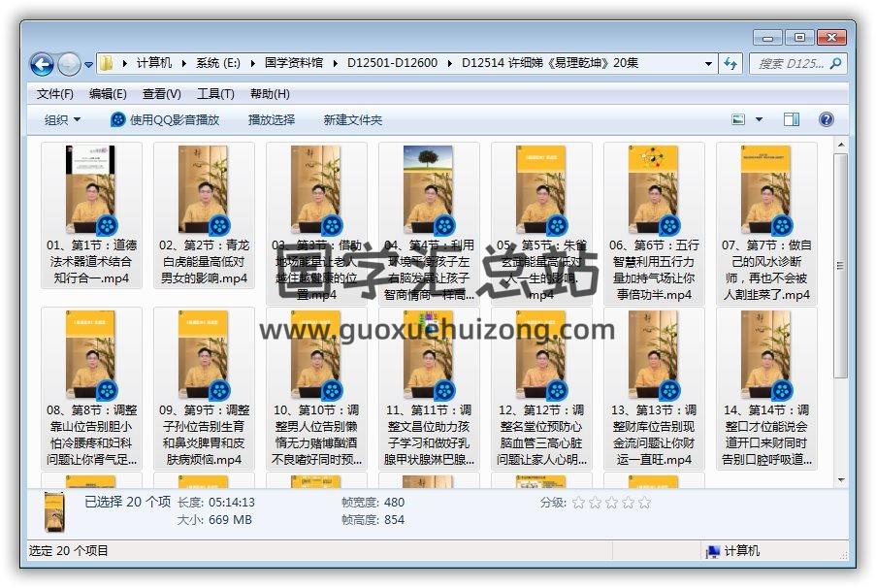Open help with the question mark icon

(827, 119)
